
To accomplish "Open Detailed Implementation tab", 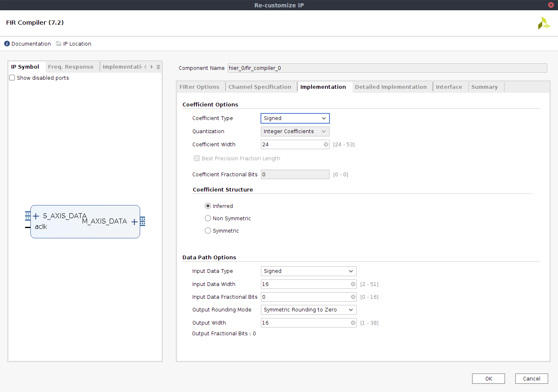I will (x=391, y=87).
